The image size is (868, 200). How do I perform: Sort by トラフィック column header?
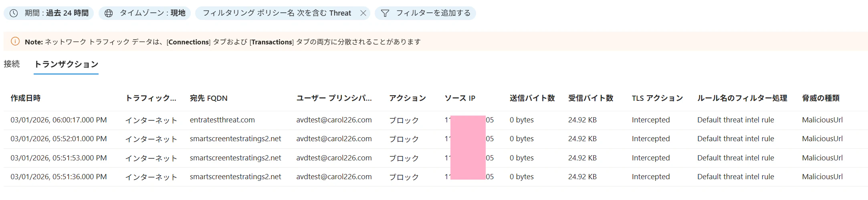pos(151,98)
